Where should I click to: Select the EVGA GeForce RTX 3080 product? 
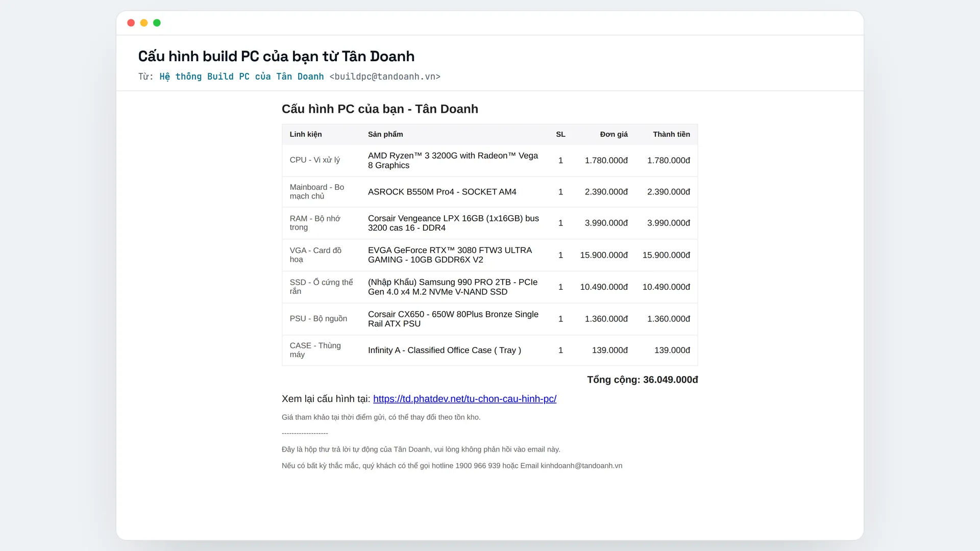pyautogui.click(x=450, y=255)
